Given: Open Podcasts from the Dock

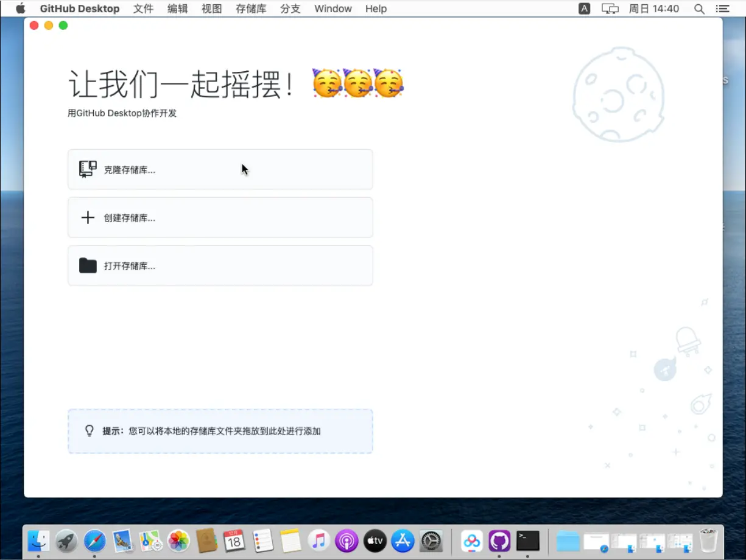Looking at the screenshot, I should tap(347, 540).
